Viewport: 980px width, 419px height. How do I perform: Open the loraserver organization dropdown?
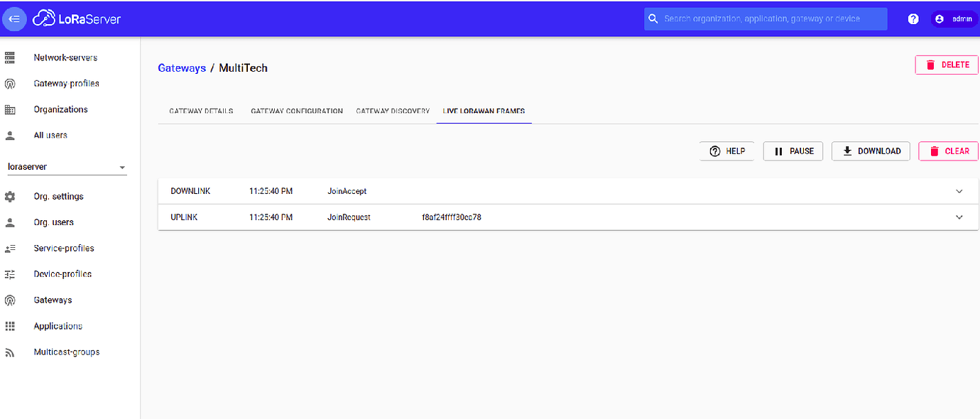click(67, 167)
